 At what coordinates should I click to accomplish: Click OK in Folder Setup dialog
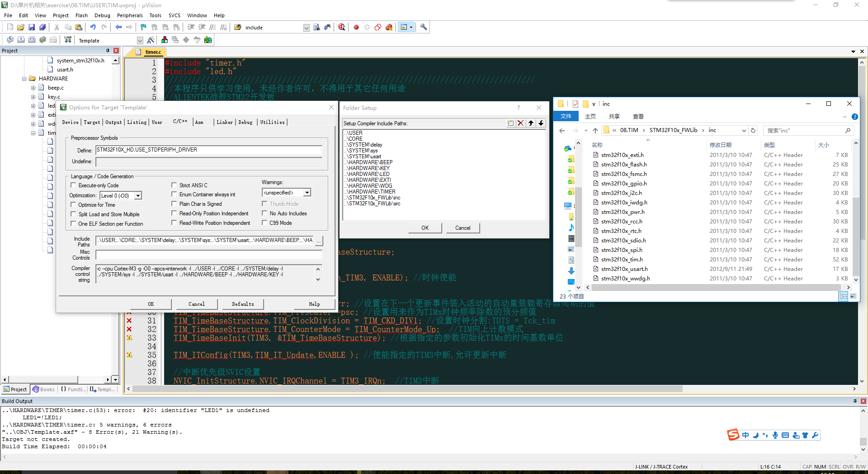[x=425, y=228]
